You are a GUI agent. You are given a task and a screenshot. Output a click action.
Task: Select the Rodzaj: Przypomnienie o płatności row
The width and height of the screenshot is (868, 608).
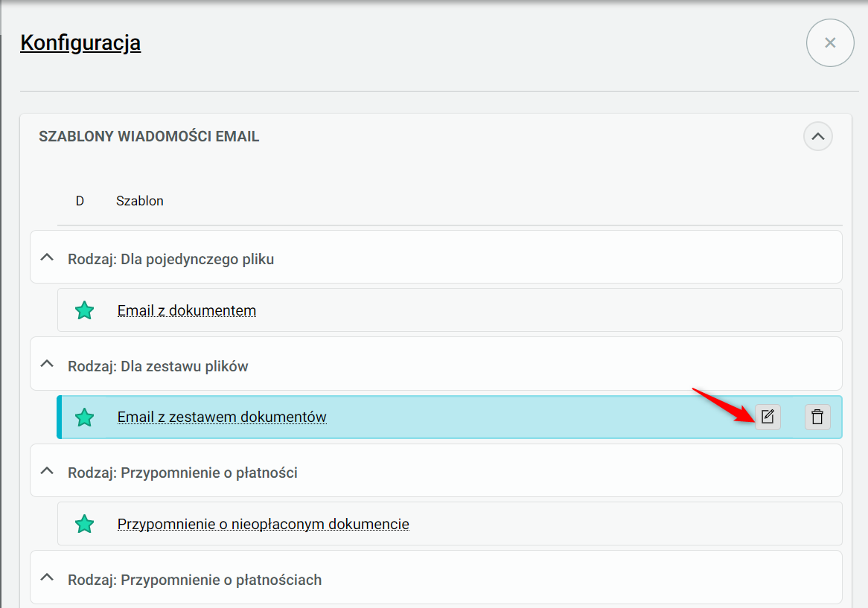[x=447, y=473]
